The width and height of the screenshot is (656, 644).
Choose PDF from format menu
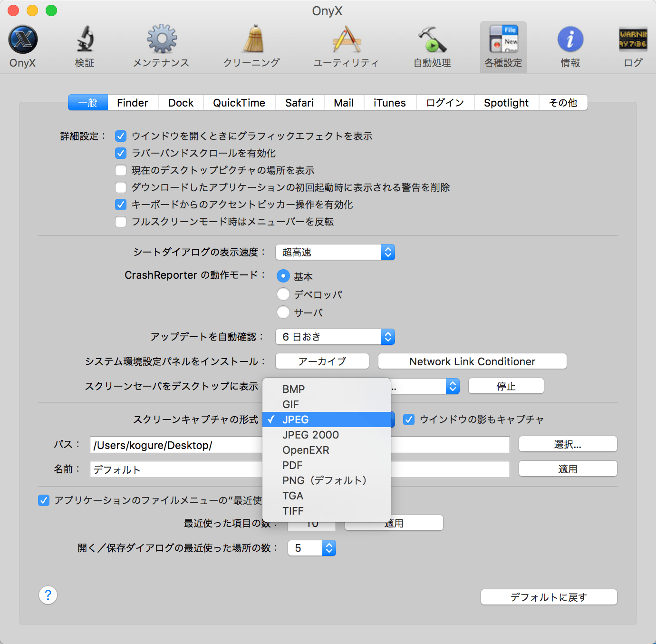point(327,465)
